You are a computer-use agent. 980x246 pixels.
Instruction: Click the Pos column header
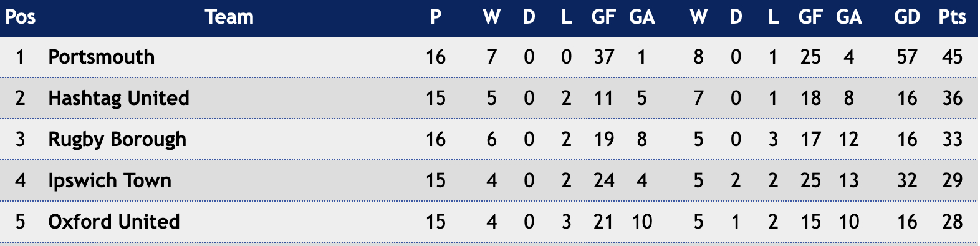pyautogui.click(x=21, y=17)
